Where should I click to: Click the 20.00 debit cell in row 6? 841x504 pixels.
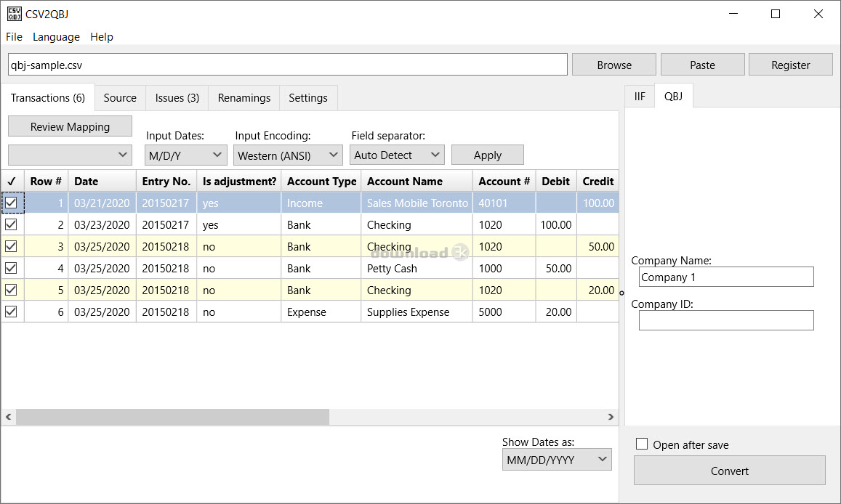[556, 312]
